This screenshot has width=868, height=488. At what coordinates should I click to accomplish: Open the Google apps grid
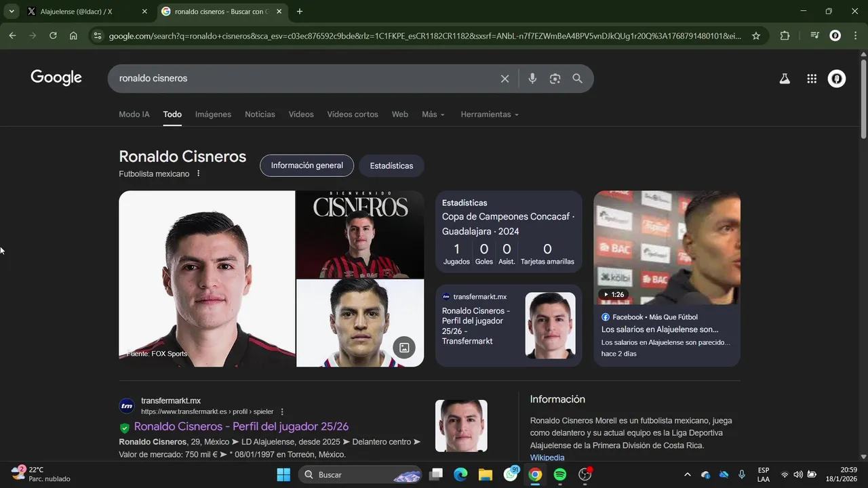click(812, 79)
